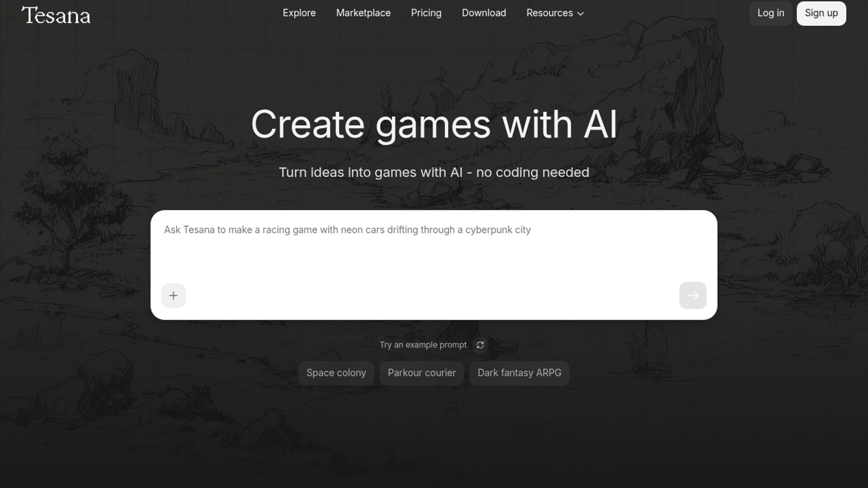Click the 'Try an example prompt' text
The height and width of the screenshot is (488, 868).
423,345
